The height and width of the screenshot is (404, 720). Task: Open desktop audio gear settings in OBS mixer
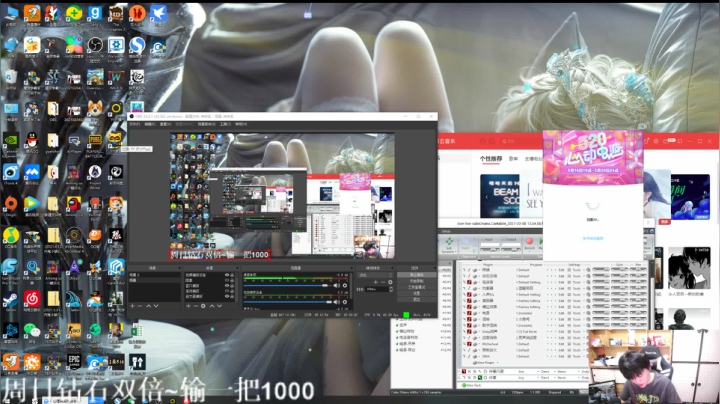click(345, 286)
